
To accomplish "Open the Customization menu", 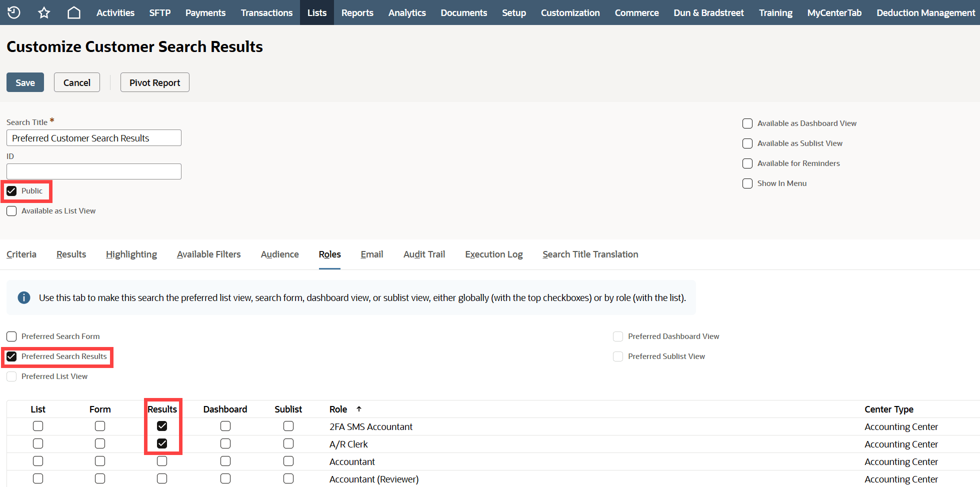I will (x=570, y=12).
